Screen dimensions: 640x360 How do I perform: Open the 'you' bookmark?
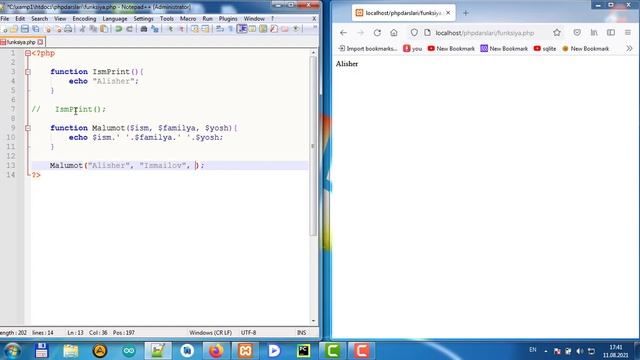click(x=413, y=49)
